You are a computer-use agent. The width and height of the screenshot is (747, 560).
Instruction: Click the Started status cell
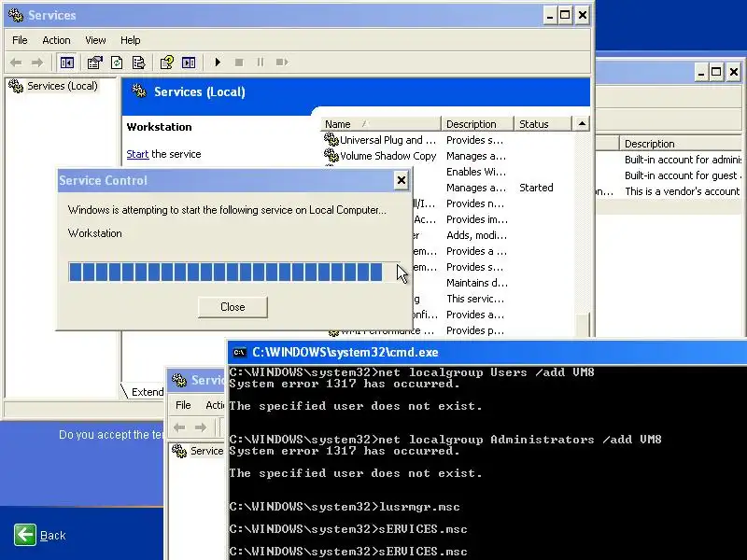point(536,188)
